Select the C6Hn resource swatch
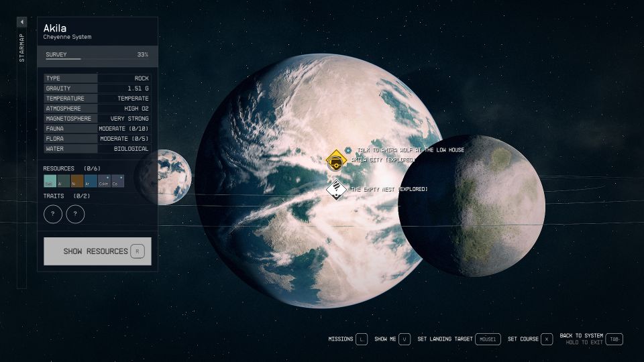Viewport: 644px width, 362px height. [104, 181]
